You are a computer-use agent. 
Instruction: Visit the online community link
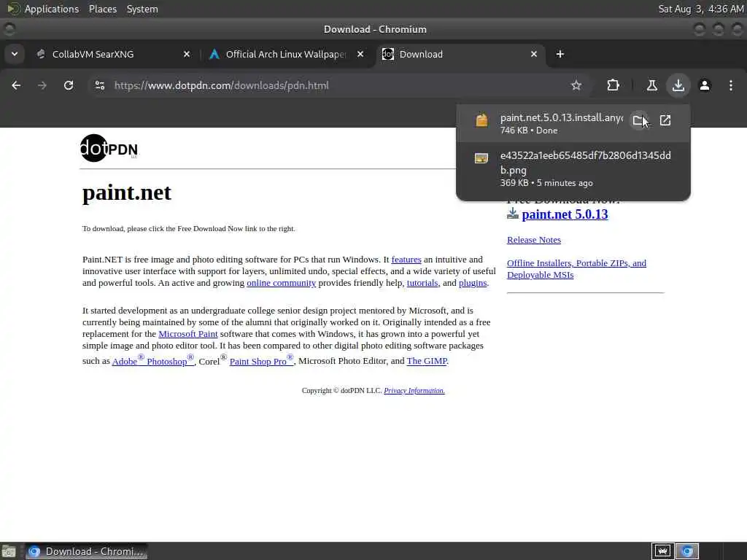281,283
